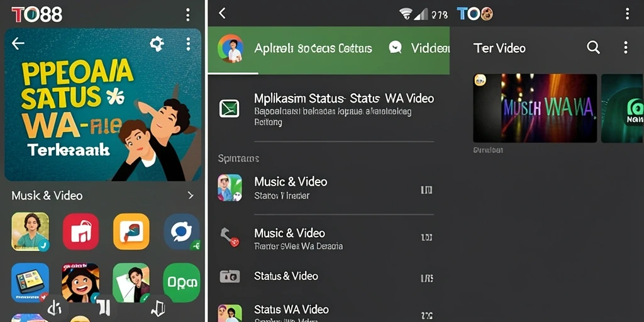
Task: Open the green Opa app icon
Action: click(x=182, y=282)
